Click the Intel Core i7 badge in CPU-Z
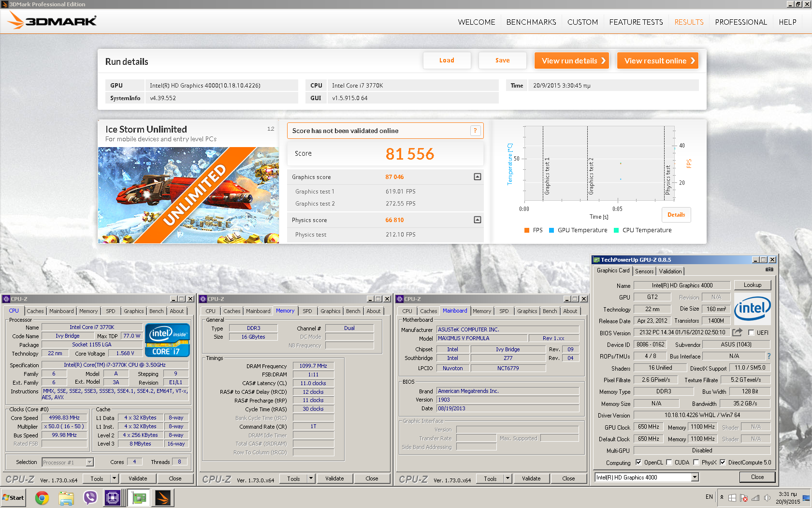Screen dimensions: 812x508 coord(168,340)
